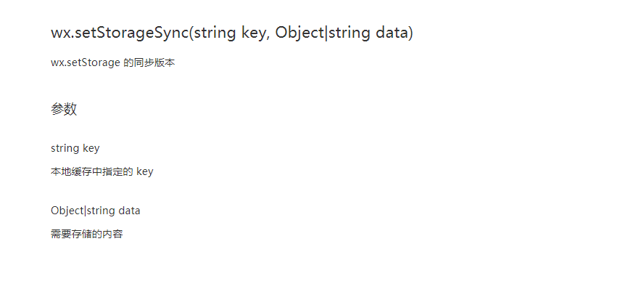Click the characters 内容 in data description
644x305 pixels.
click(x=113, y=234)
